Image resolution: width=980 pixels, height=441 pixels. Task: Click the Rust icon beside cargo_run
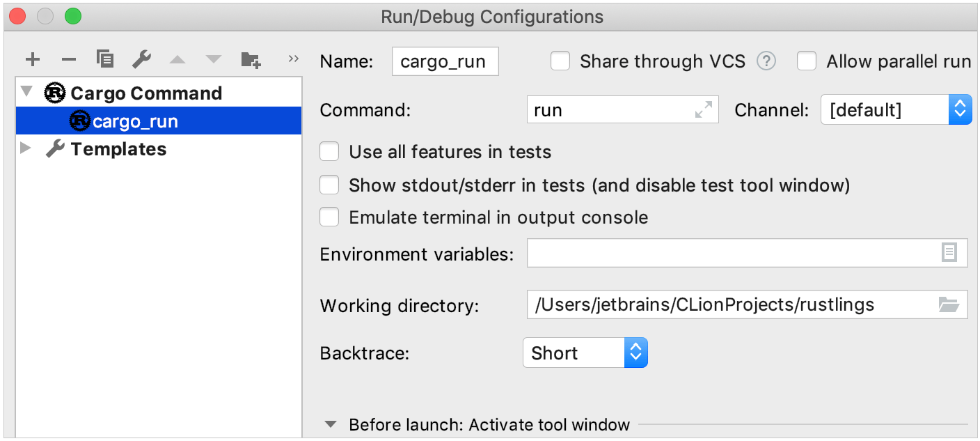coord(81,121)
